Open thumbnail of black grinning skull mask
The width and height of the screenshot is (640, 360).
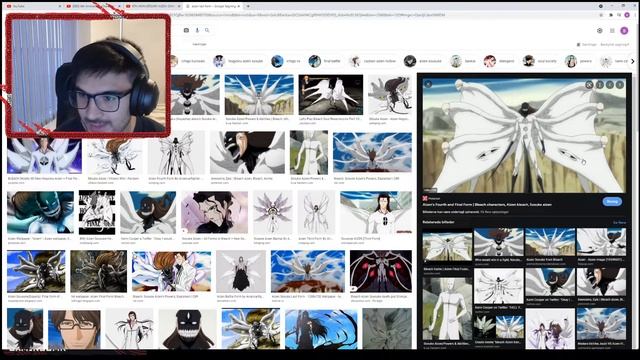coord(188,329)
